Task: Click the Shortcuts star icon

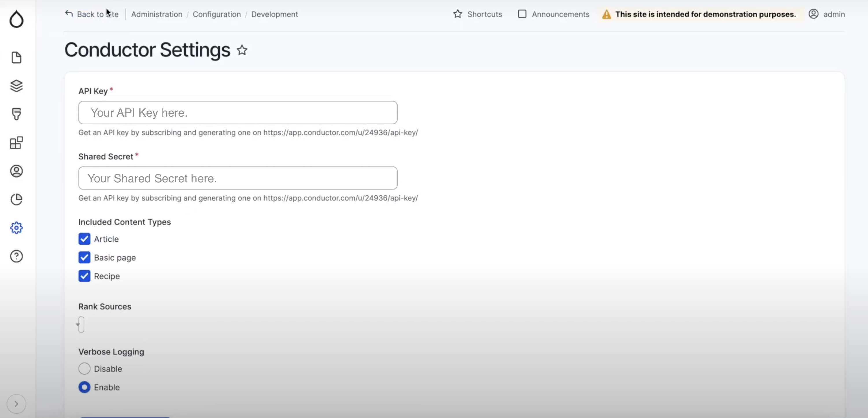Action: click(x=457, y=14)
